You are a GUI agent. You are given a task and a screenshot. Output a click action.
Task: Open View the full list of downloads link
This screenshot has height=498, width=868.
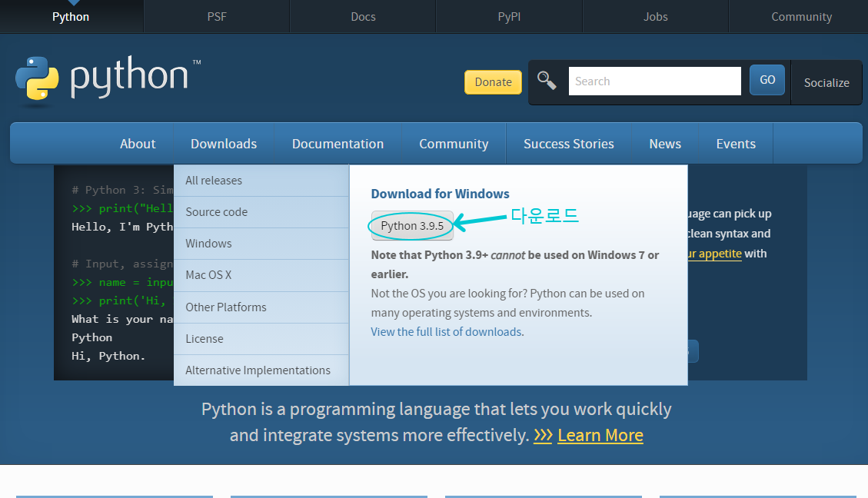(446, 331)
